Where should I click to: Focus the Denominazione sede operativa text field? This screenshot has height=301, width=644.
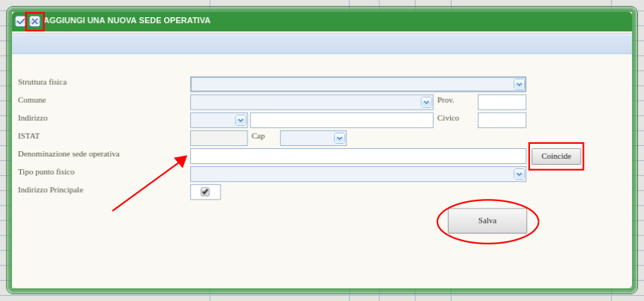(358, 156)
